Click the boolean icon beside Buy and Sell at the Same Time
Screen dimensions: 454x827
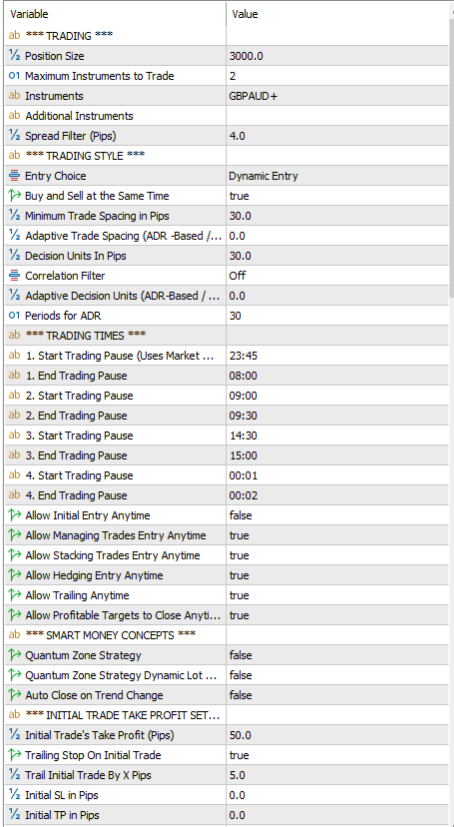click(14, 196)
